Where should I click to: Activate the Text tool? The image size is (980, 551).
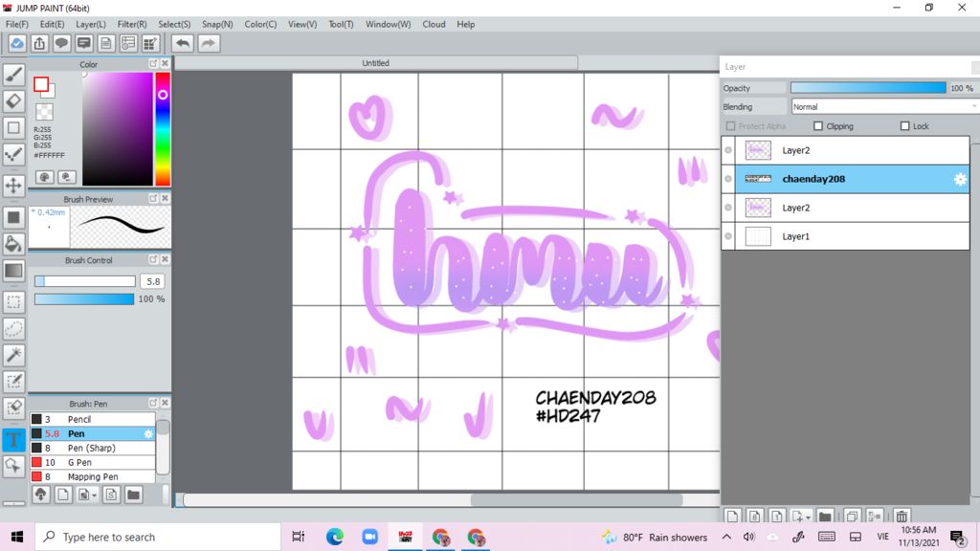[x=13, y=439]
